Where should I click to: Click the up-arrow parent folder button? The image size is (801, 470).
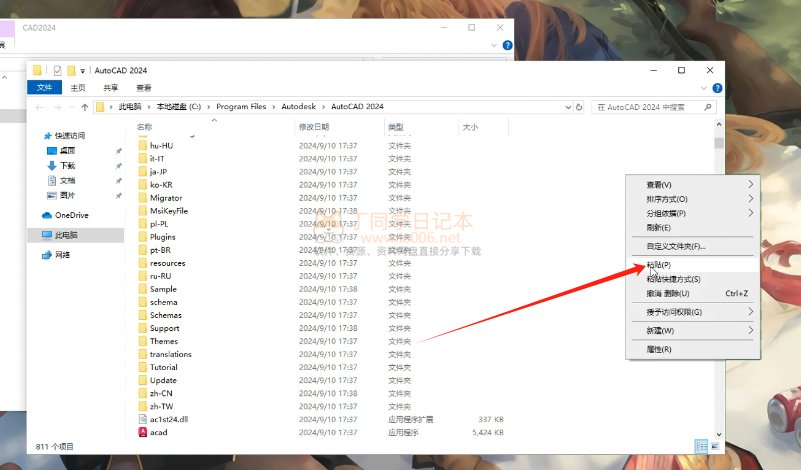[x=85, y=106]
